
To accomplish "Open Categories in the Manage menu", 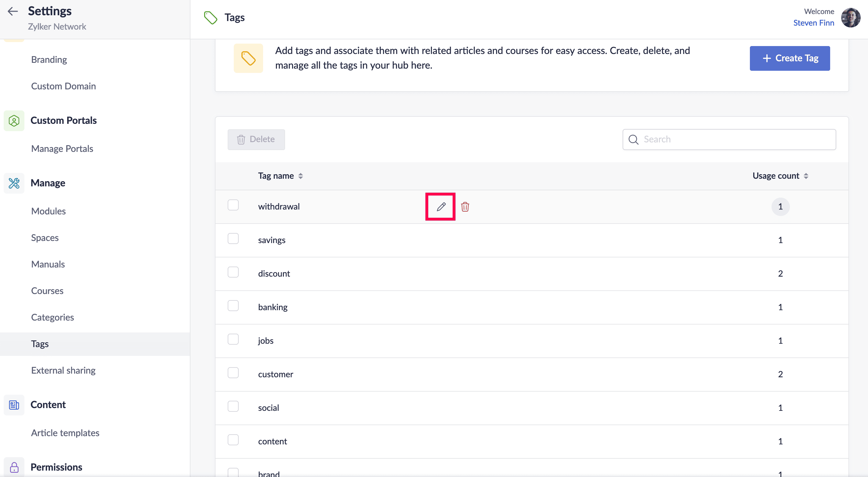I will pos(52,317).
